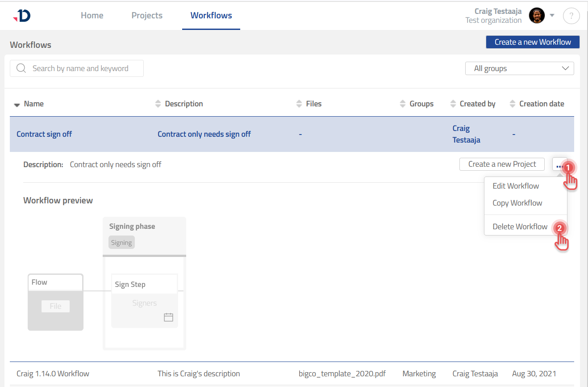This screenshot has width=588, height=387.
Task: Open the calendar icon in Signers field
Action: [168, 317]
